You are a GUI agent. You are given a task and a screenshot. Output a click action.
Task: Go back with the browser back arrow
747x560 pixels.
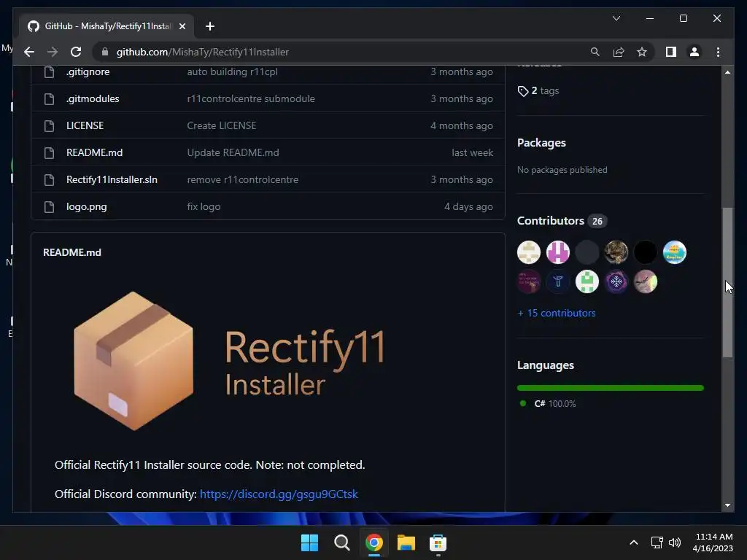(29, 52)
